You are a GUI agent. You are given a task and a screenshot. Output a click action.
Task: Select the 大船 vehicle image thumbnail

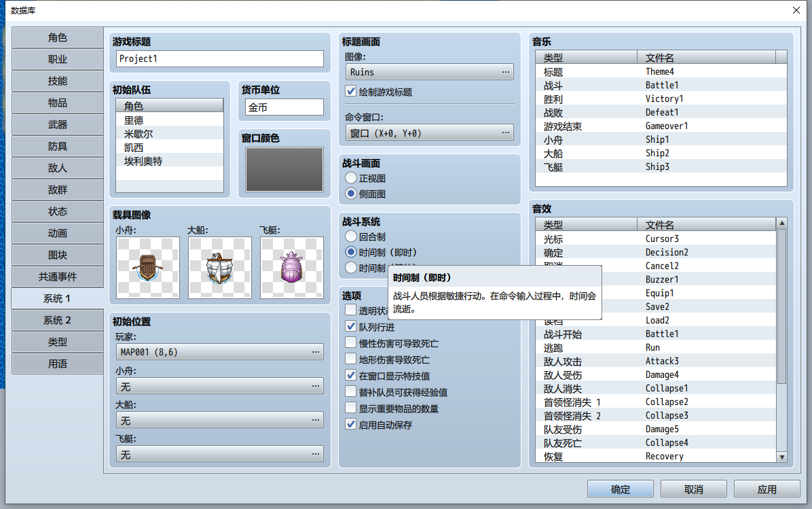[x=219, y=268]
